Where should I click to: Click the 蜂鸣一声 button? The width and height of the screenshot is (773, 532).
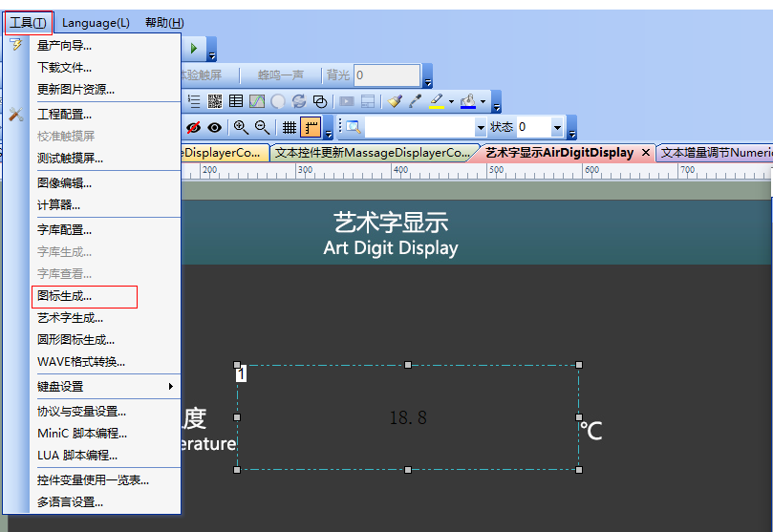coord(281,74)
